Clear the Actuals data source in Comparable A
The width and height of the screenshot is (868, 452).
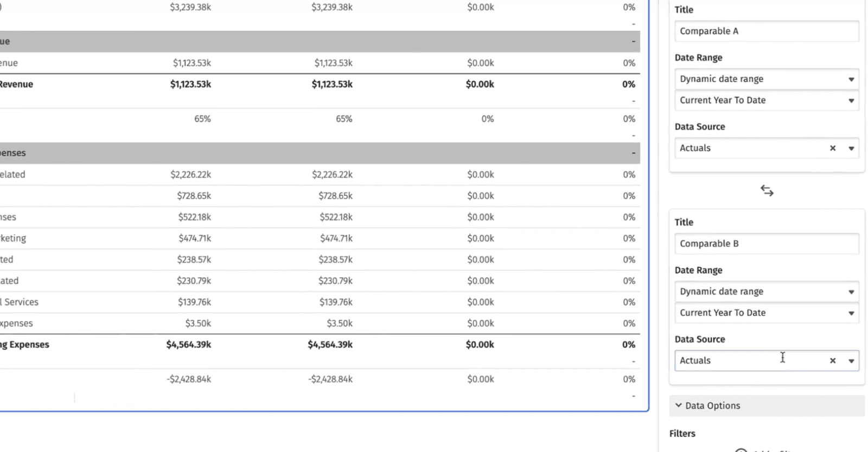tap(832, 148)
